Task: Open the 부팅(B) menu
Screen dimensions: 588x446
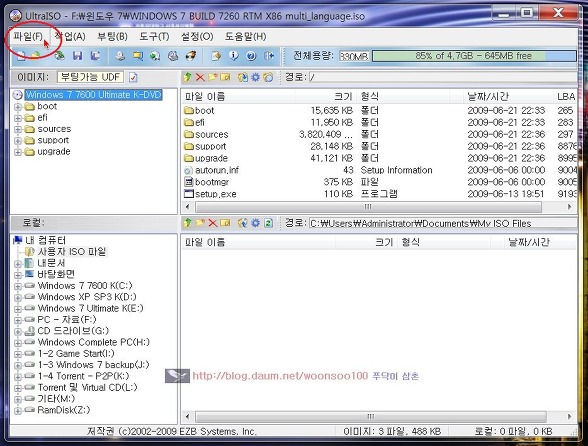Action: (x=112, y=36)
